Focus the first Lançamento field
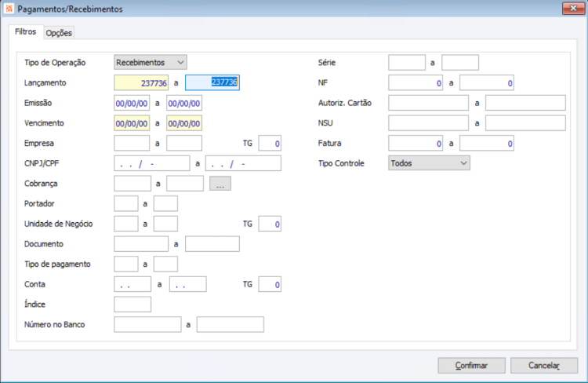Screen dimensions: 588x383 click(141, 82)
